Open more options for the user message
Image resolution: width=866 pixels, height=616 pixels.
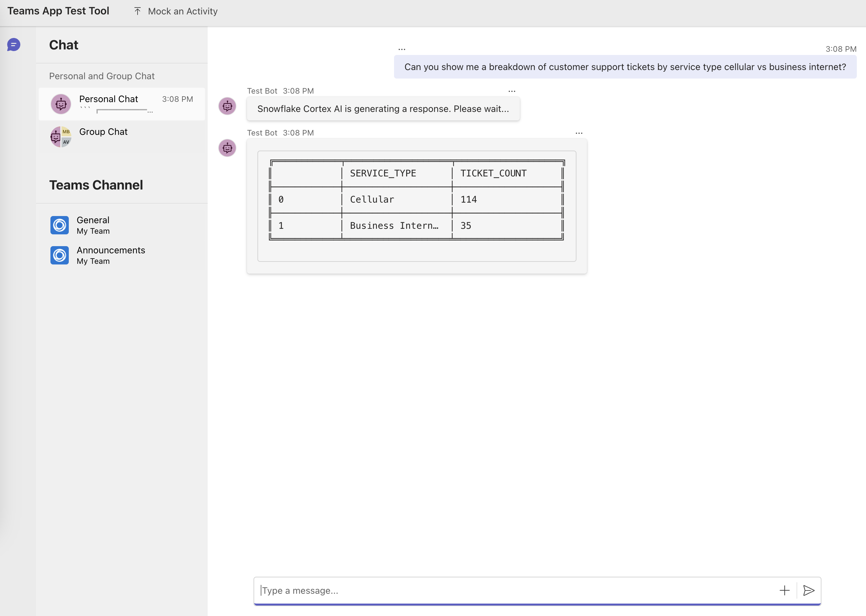coord(402,49)
